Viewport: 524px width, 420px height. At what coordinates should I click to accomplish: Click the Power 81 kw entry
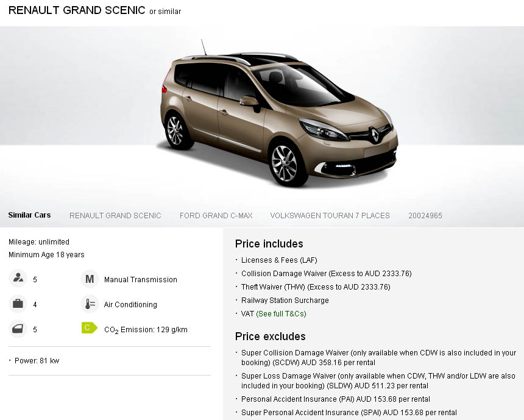(37, 360)
